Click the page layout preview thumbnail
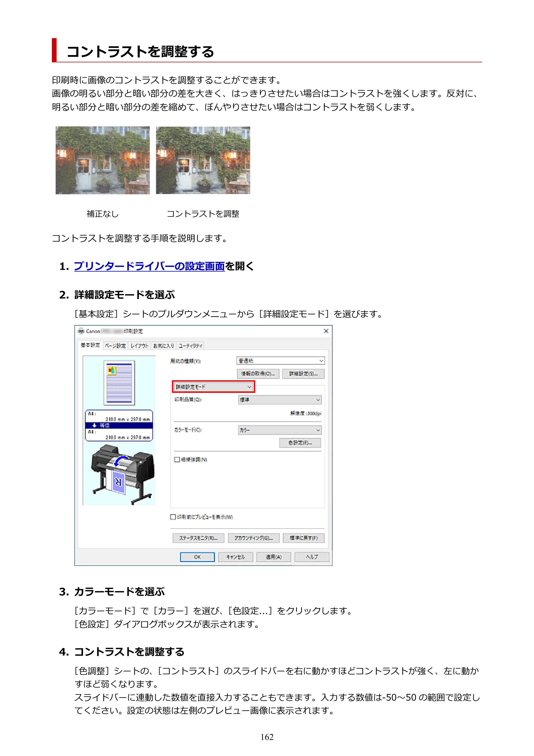This screenshot has width=534, height=756. (x=119, y=383)
